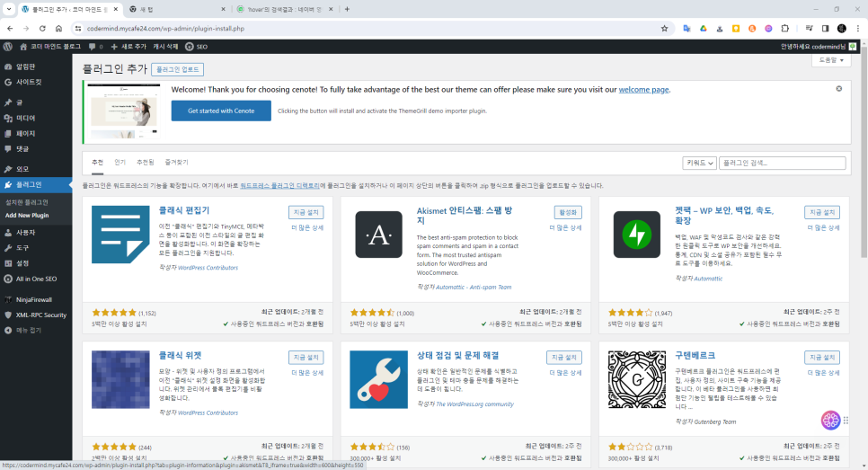Open Chrome side panel icon
The image size is (868, 470).
(x=825, y=28)
